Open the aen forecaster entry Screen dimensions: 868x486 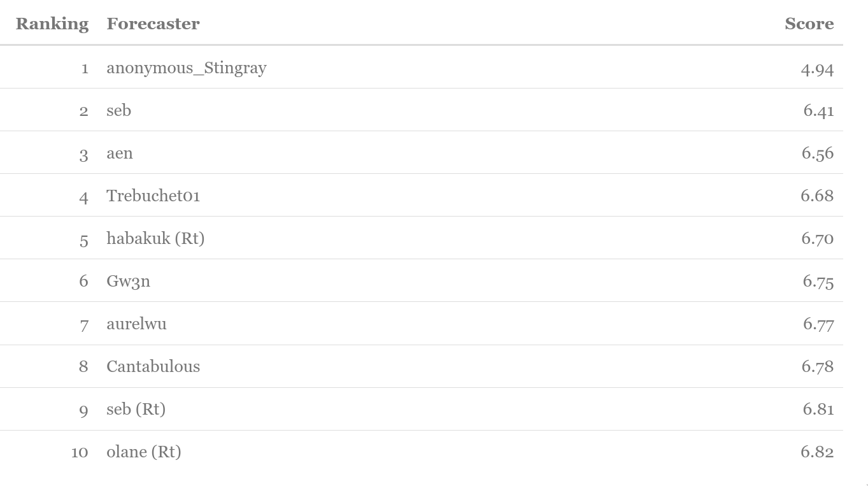[x=120, y=153]
